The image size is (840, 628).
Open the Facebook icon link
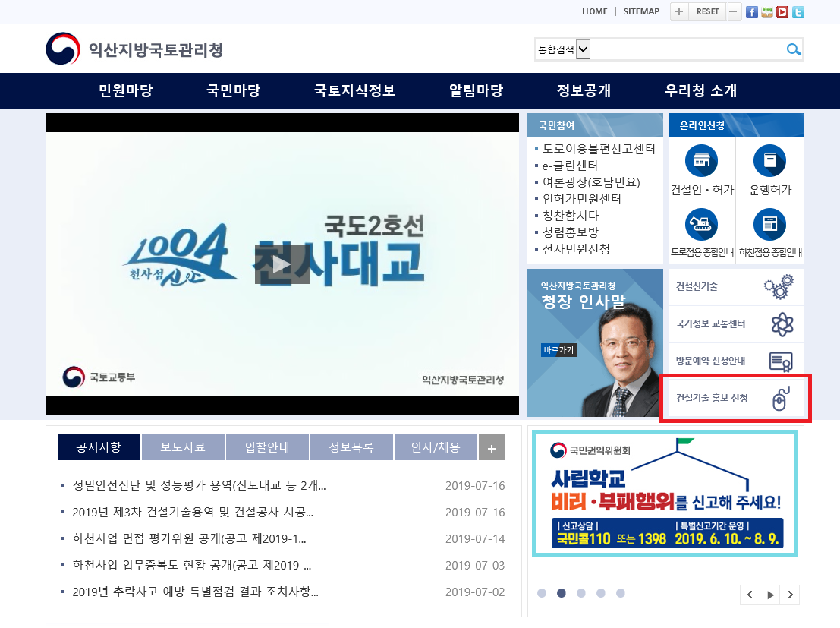click(751, 12)
